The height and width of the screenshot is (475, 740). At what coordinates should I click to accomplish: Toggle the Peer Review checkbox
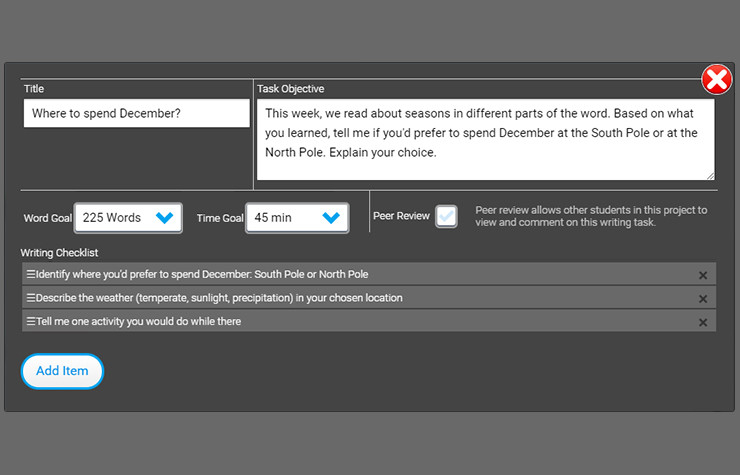click(x=446, y=216)
